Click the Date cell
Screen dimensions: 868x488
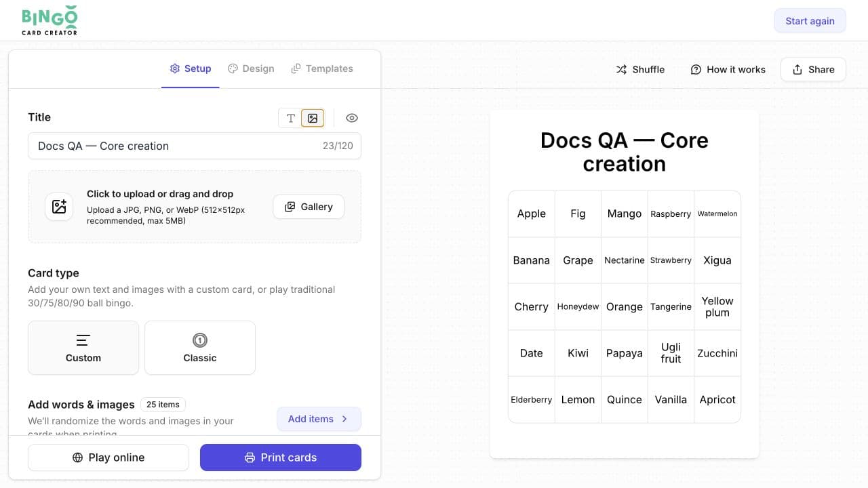tap(532, 353)
